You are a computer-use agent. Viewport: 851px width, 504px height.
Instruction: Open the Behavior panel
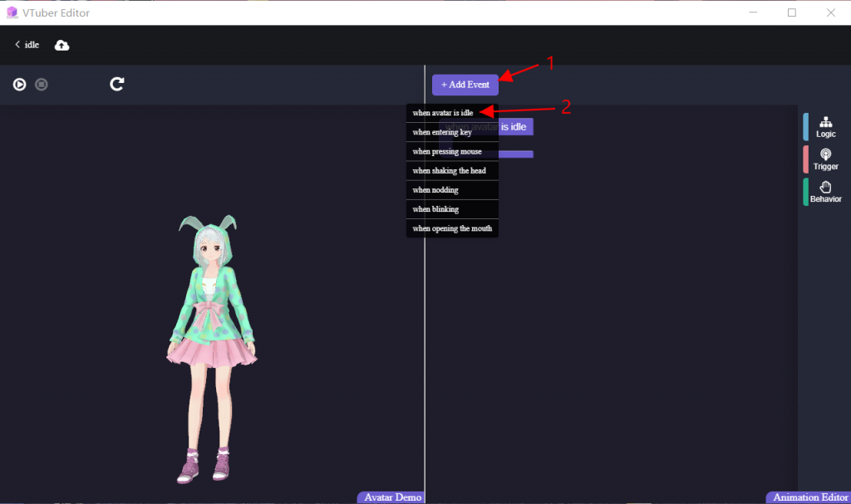(824, 192)
